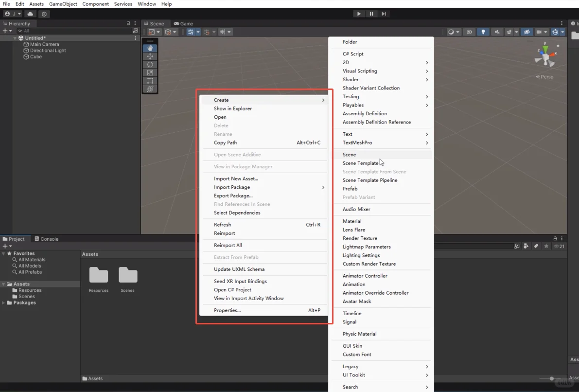This screenshot has width=579, height=392.
Task: Click Project search by label tag icon
Action: [536, 246]
